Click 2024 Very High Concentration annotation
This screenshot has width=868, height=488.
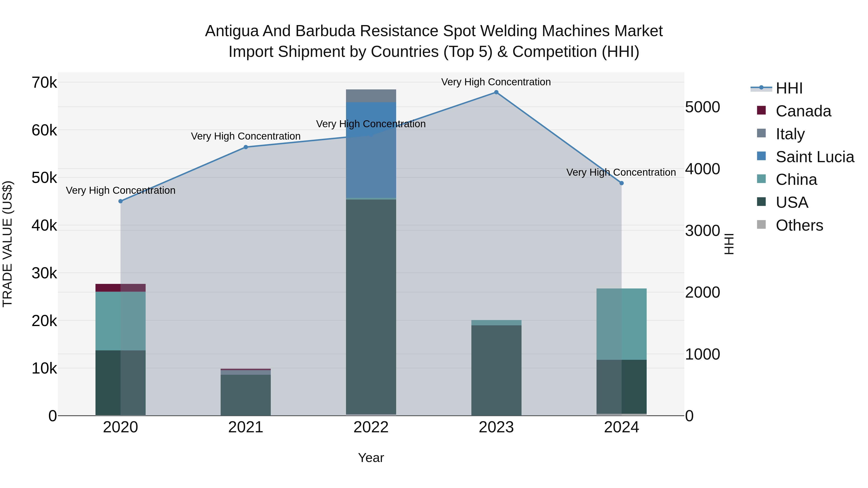pyautogui.click(x=621, y=173)
